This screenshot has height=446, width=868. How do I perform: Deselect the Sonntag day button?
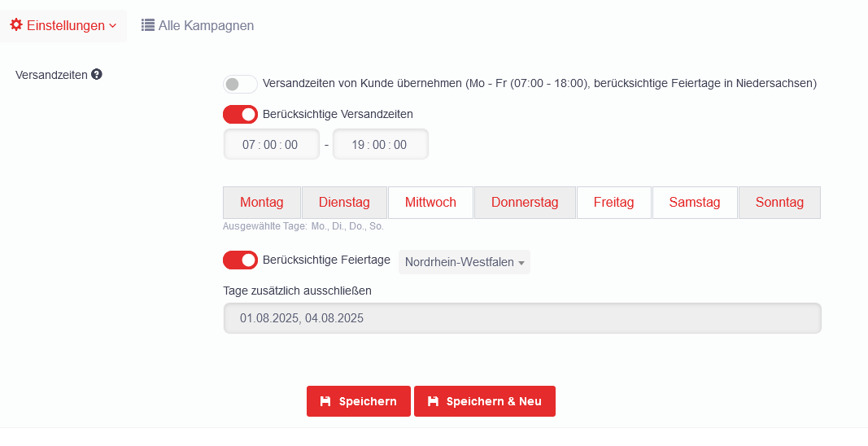click(779, 203)
